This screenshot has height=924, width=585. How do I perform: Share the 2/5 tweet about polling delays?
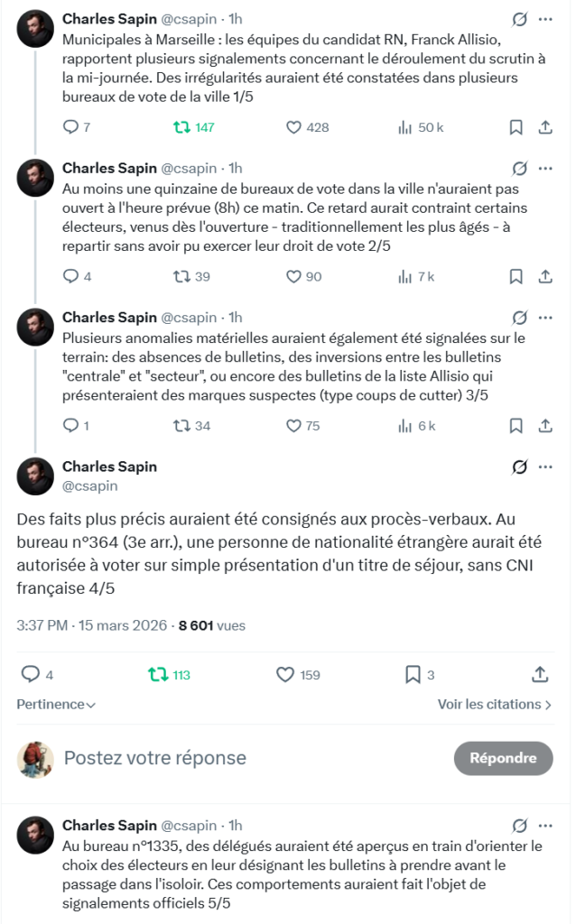coord(544,276)
